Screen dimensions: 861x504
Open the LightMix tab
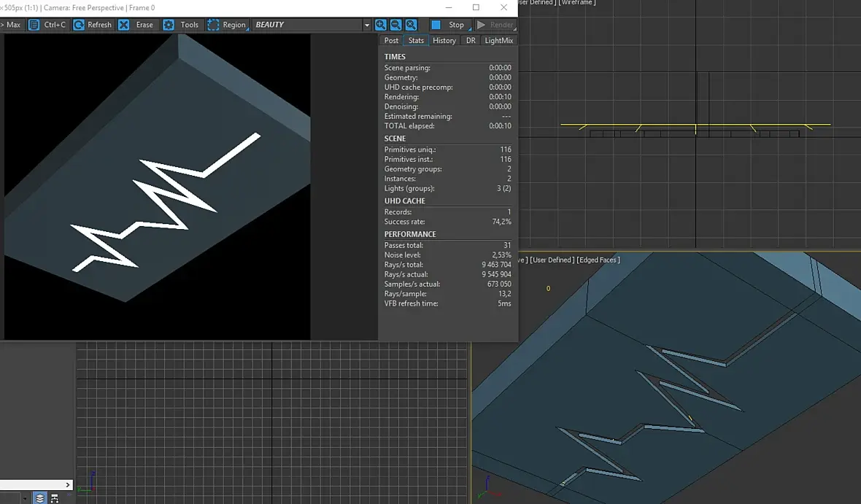pyautogui.click(x=498, y=41)
